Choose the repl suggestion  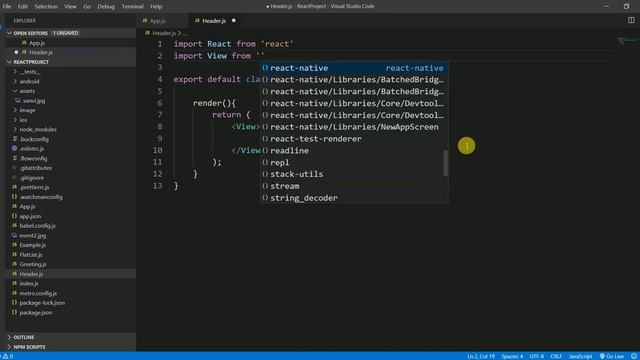click(354, 162)
